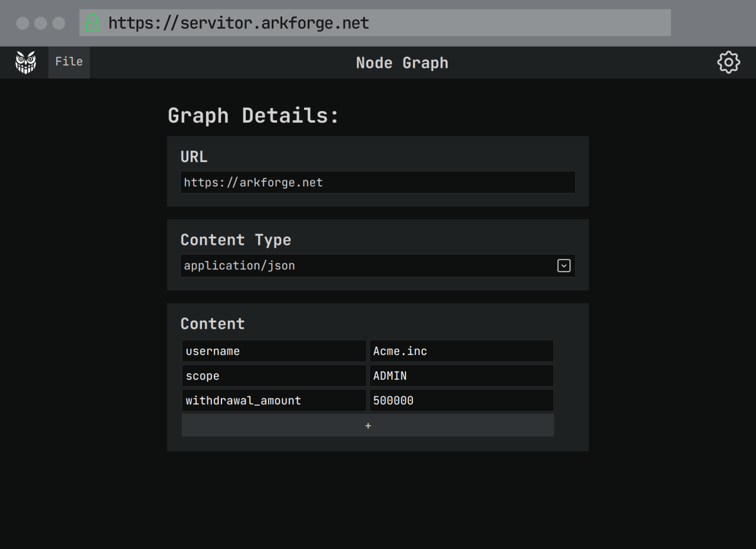
Task: Click the owl logo icon
Action: click(25, 62)
